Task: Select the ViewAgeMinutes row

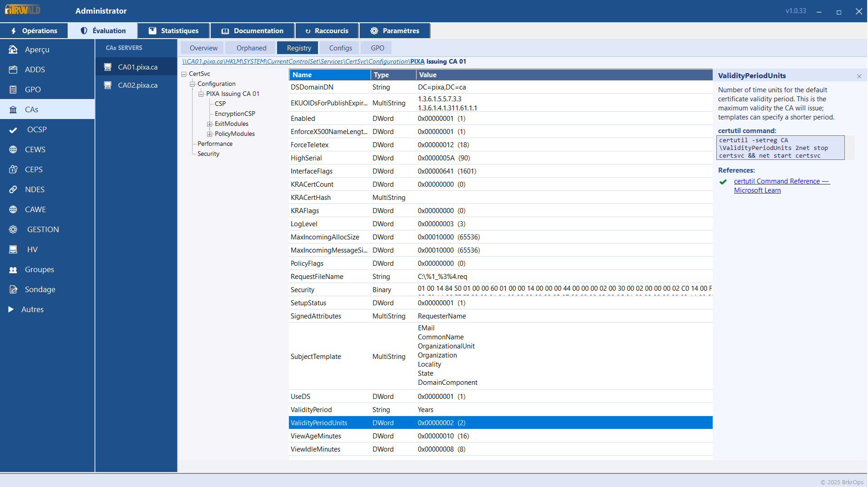Action: click(x=501, y=436)
